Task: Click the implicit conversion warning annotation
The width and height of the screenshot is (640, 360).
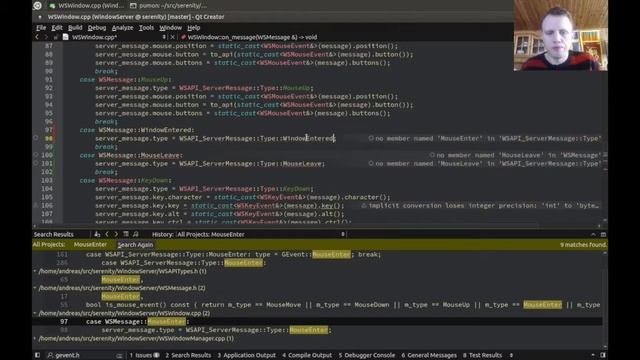Action: click(480, 205)
